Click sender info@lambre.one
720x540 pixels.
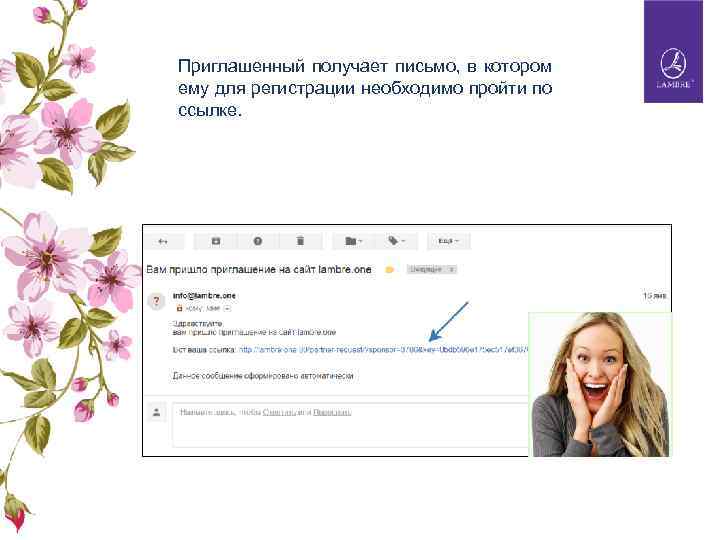[x=204, y=296]
